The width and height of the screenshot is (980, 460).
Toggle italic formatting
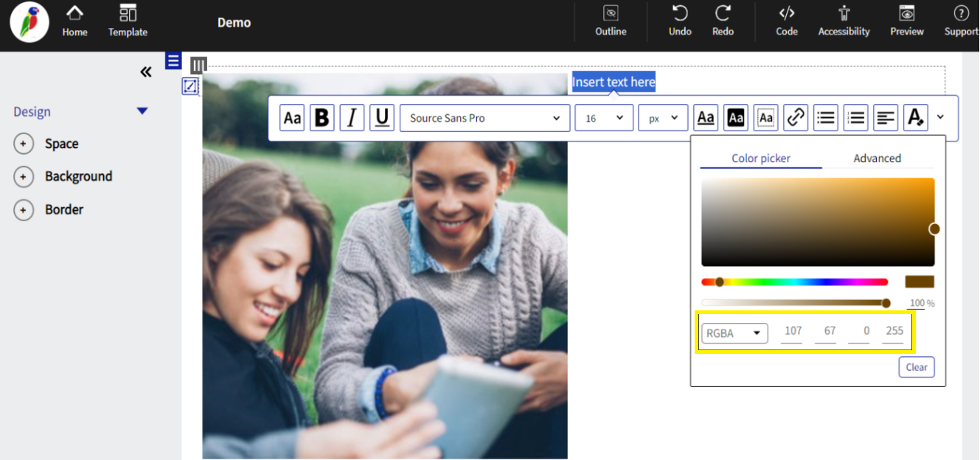(352, 118)
